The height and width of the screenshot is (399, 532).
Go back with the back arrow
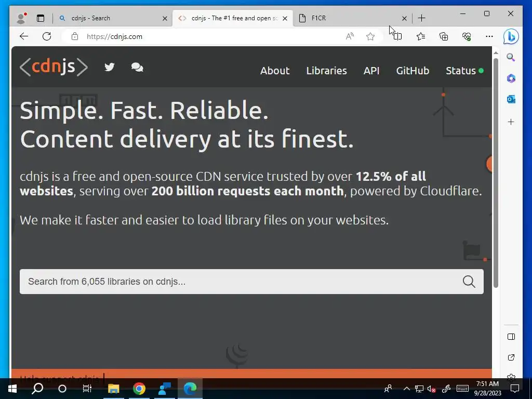(x=24, y=36)
